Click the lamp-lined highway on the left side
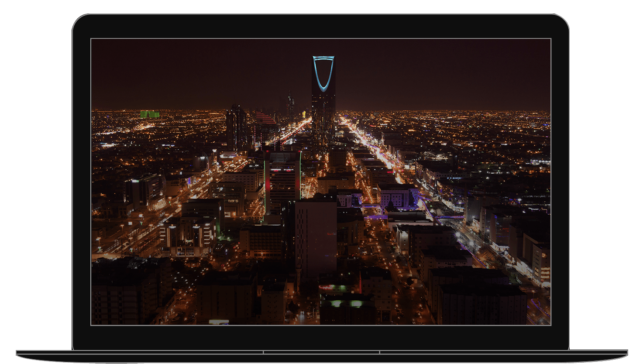The width and height of the screenshot is (643, 364). coord(144,227)
